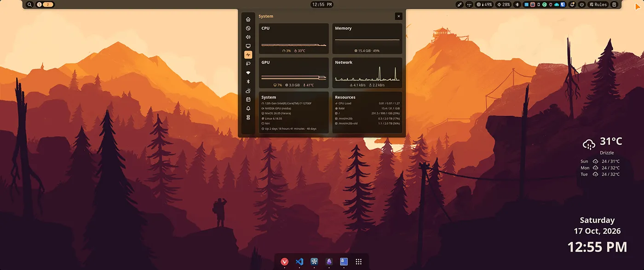Click the 4.1 kB/s download speed
The image size is (644, 270).
click(357, 85)
